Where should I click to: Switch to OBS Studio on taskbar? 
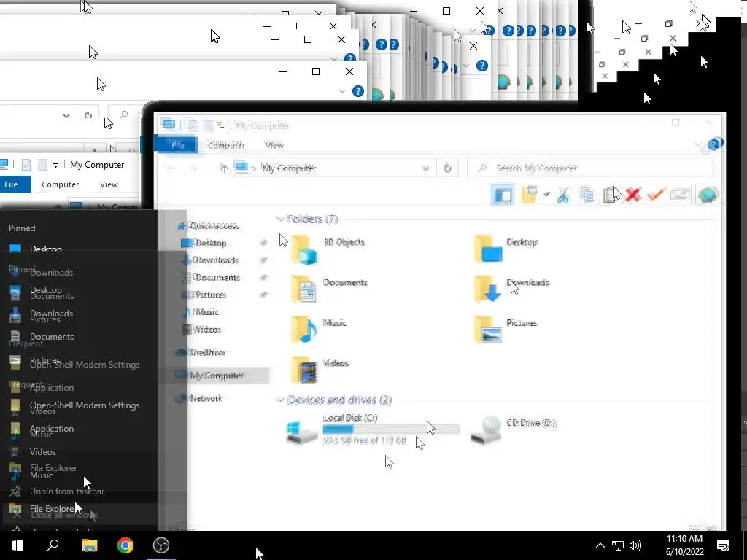pos(161,545)
